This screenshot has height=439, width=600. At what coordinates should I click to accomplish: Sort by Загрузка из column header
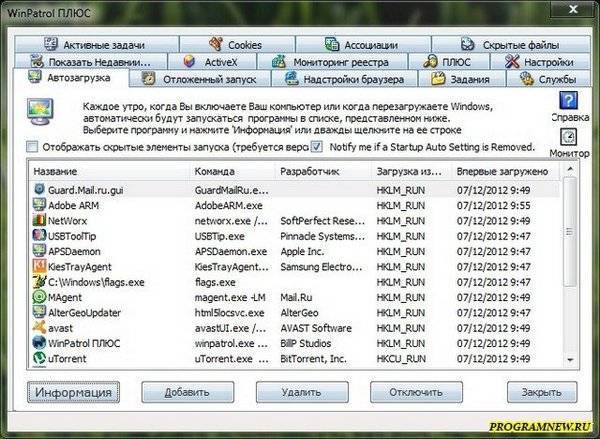[x=411, y=171]
